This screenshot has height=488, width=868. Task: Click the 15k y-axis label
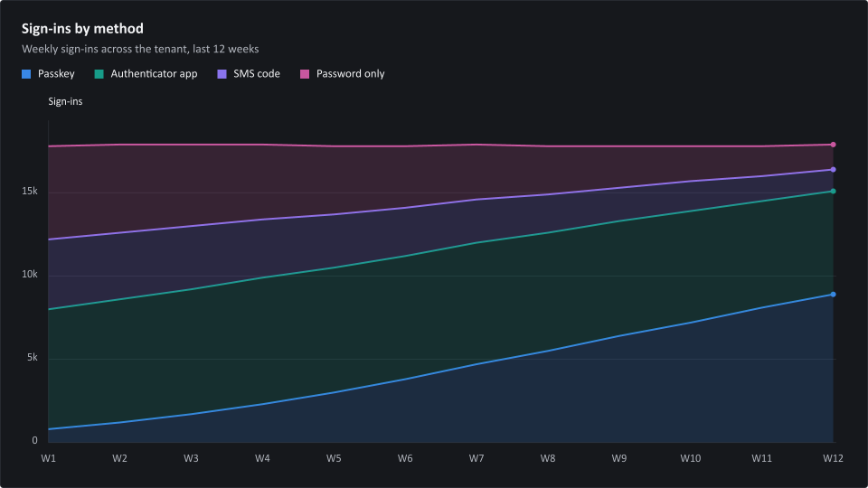[x=30, y=192]
